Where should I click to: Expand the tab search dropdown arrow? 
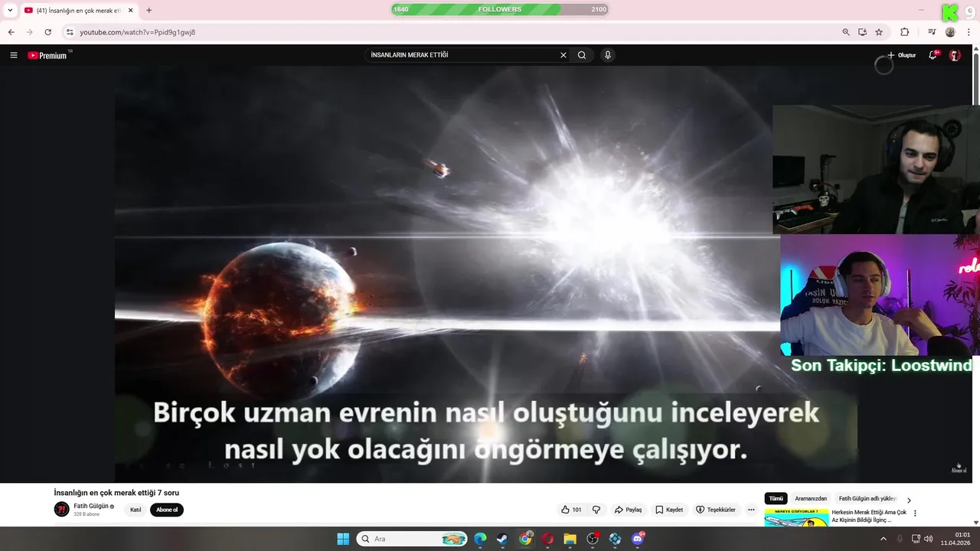point(10,10)
